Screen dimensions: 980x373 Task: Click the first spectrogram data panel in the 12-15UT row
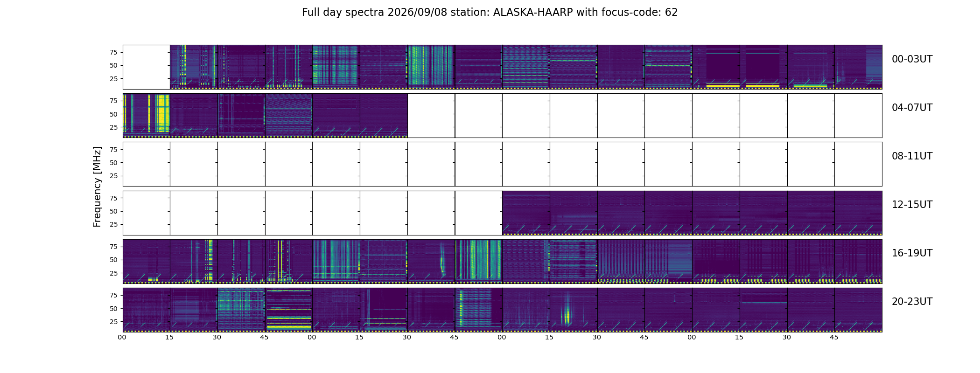pos(526,213)
